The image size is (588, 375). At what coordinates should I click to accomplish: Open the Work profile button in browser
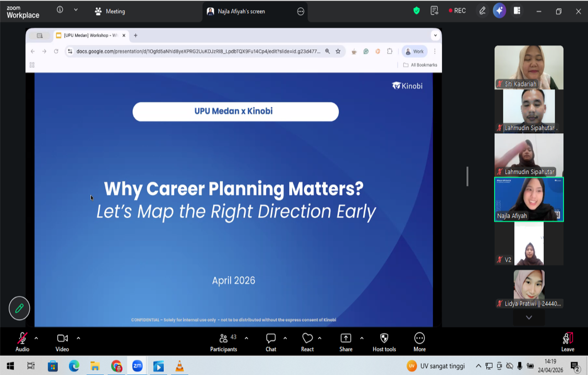[x=414, y=51]
